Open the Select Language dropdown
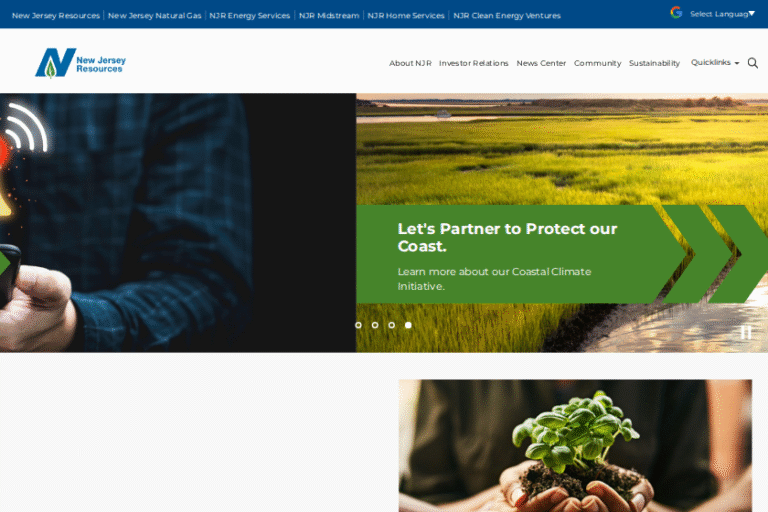 722,14
